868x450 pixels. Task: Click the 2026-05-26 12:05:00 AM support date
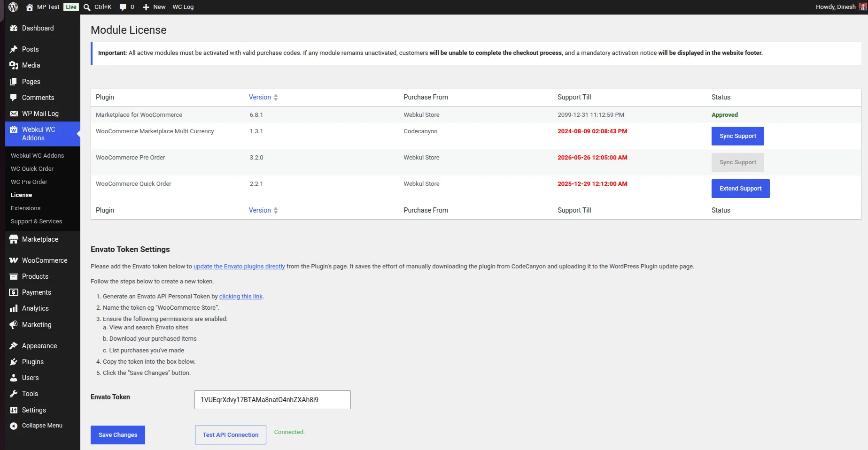point(592,158)
